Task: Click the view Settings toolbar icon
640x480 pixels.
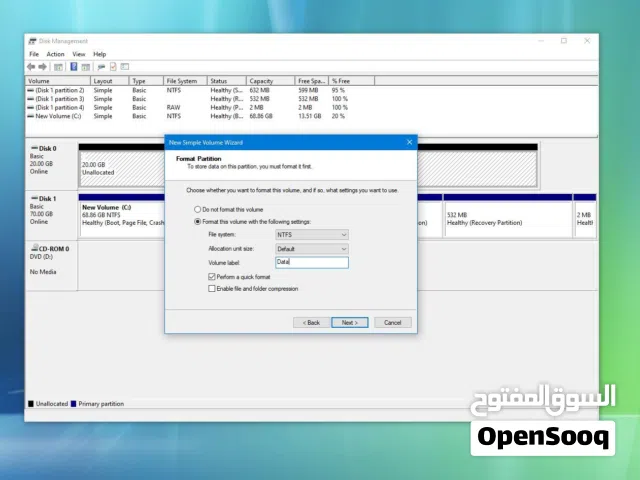Action: tap(124, 67)
